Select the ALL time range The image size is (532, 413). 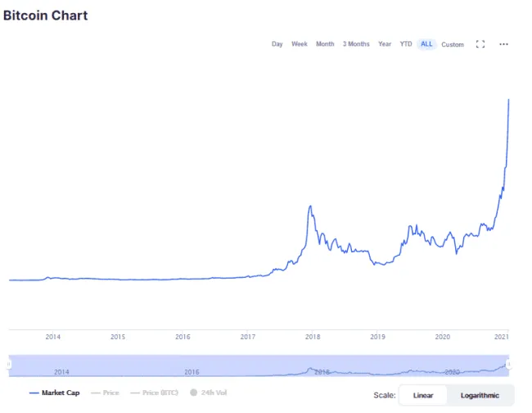coord(426,44)
